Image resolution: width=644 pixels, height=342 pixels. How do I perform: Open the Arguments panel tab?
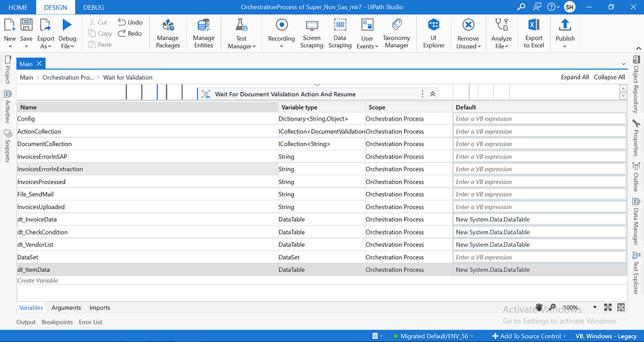[x=66, y=308]
